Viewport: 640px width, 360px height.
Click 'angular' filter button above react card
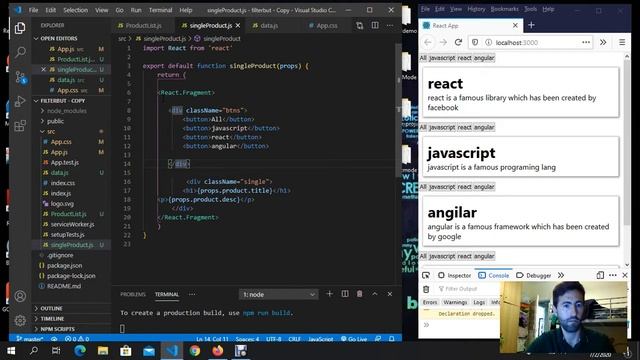point(484,58)
